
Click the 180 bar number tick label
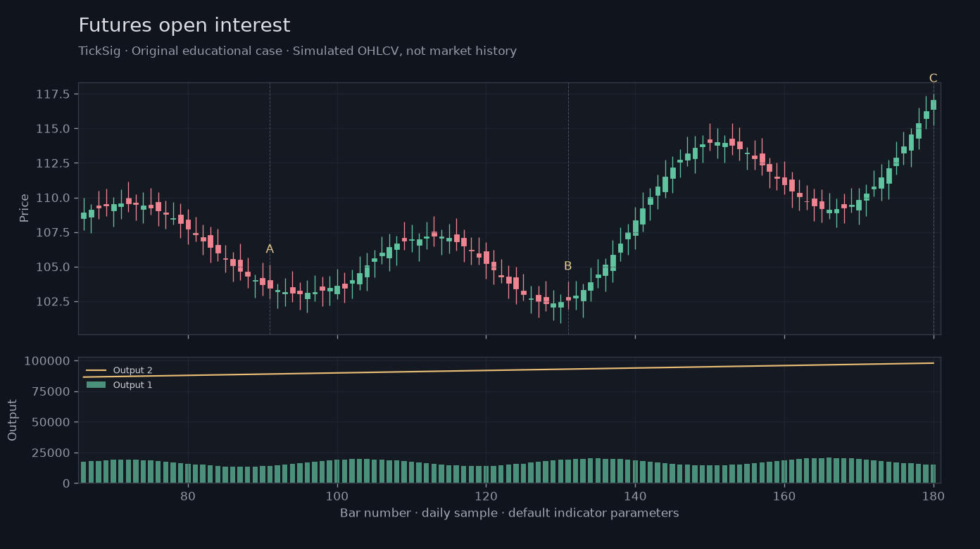click(x=934, y=495)
